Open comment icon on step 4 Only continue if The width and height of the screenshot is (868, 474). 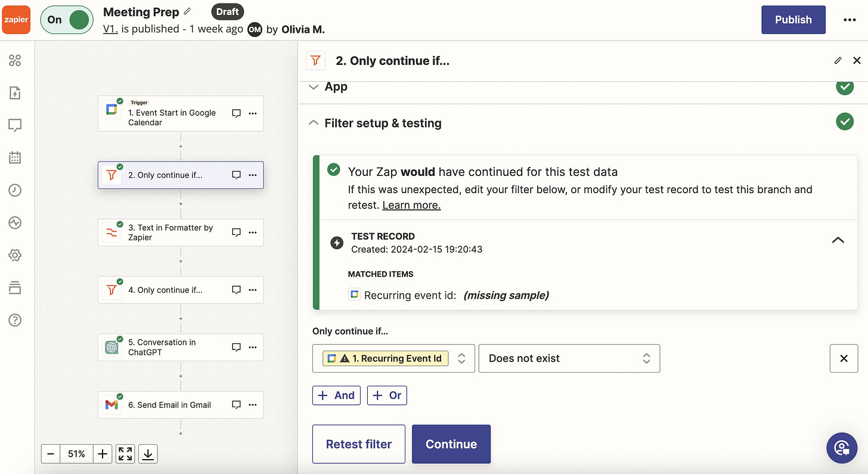[236, 290]
